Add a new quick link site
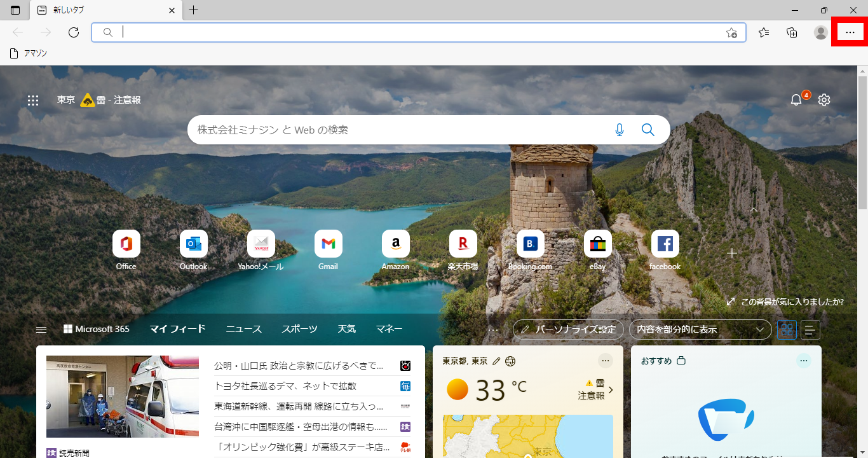The height and width of the screenshot is (458, 868). coord(732,253)
